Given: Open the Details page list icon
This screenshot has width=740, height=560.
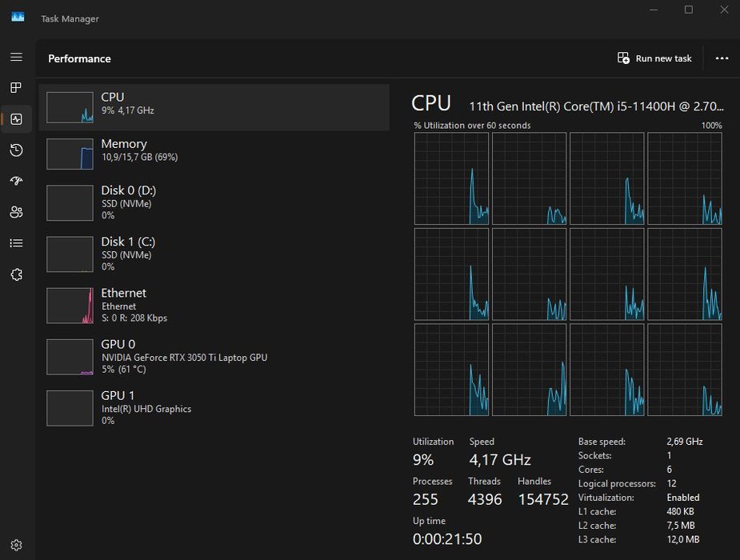Looking at the screenshot, I should click(x=17, y=243).
